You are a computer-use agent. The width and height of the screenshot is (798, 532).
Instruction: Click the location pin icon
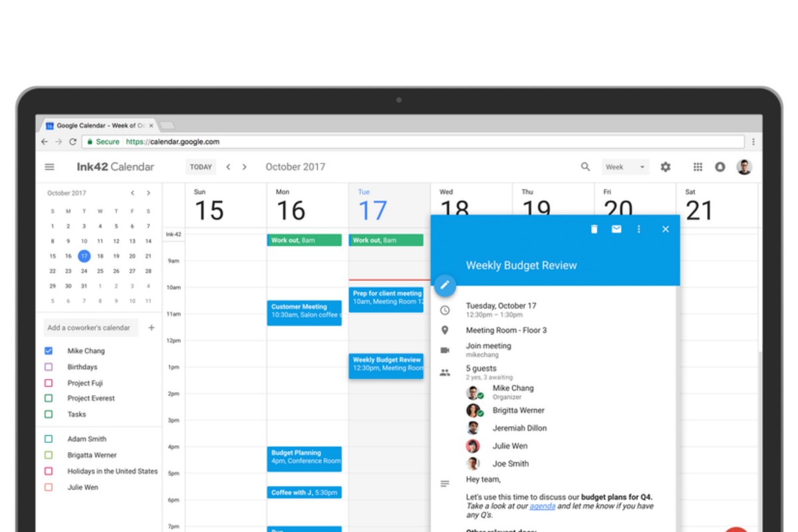(445, 330)
